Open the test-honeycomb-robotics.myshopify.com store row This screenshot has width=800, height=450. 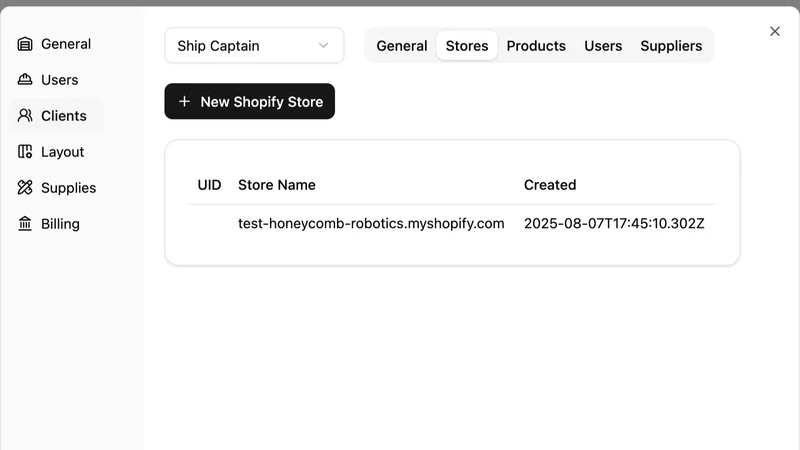[452, 223]
